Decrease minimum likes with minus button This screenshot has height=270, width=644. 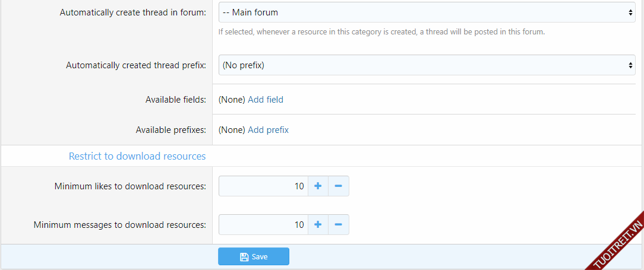pos(338,186)
